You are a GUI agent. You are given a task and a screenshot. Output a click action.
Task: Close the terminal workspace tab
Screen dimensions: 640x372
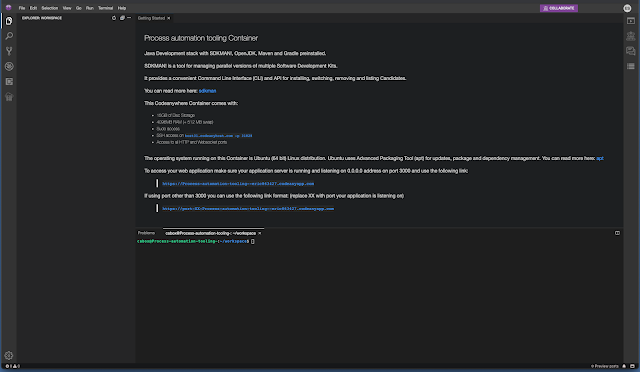260,233
